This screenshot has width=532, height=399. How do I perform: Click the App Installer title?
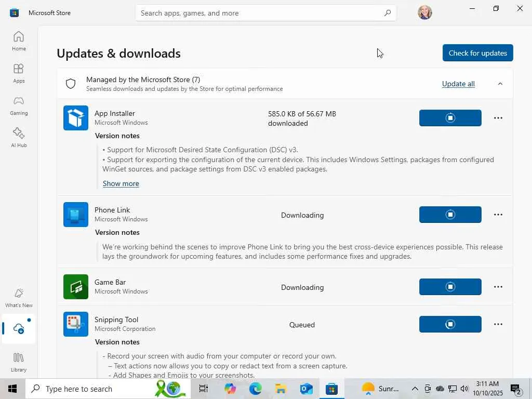(x=115, y=113)
